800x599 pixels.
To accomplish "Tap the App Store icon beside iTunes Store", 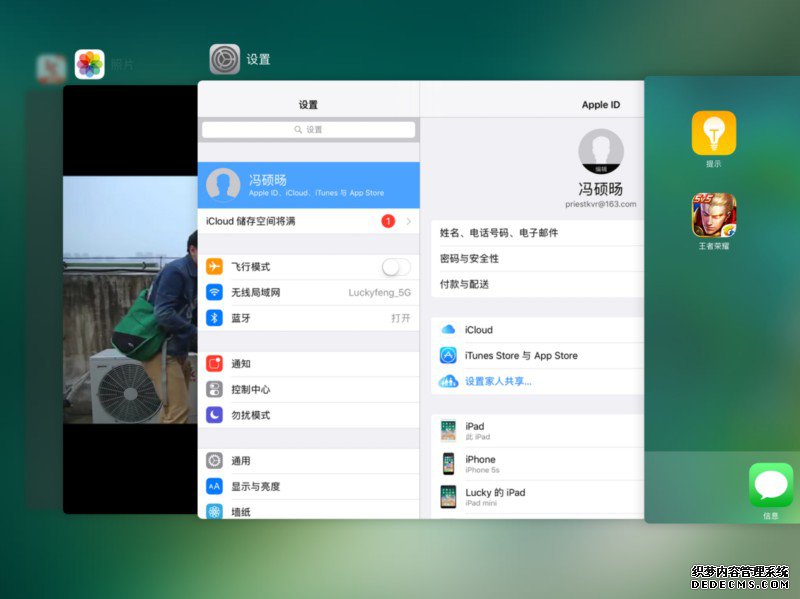I will pos(448,355).
